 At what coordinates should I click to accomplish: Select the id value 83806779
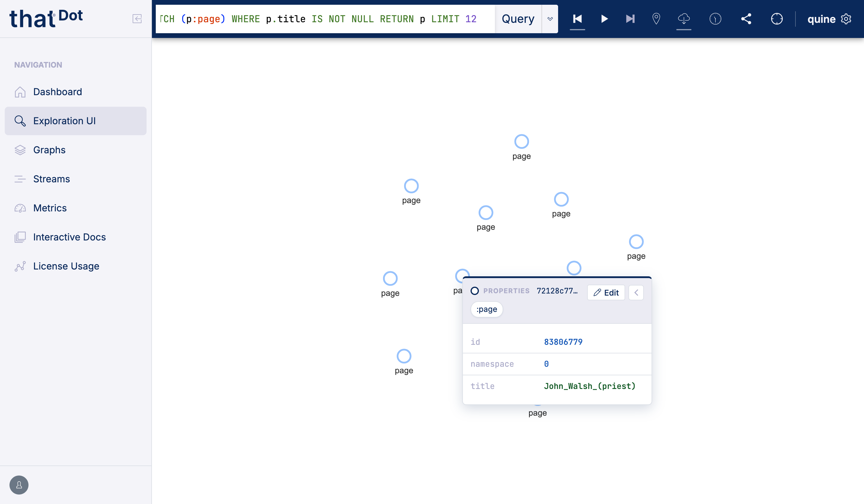coord(563,342)
